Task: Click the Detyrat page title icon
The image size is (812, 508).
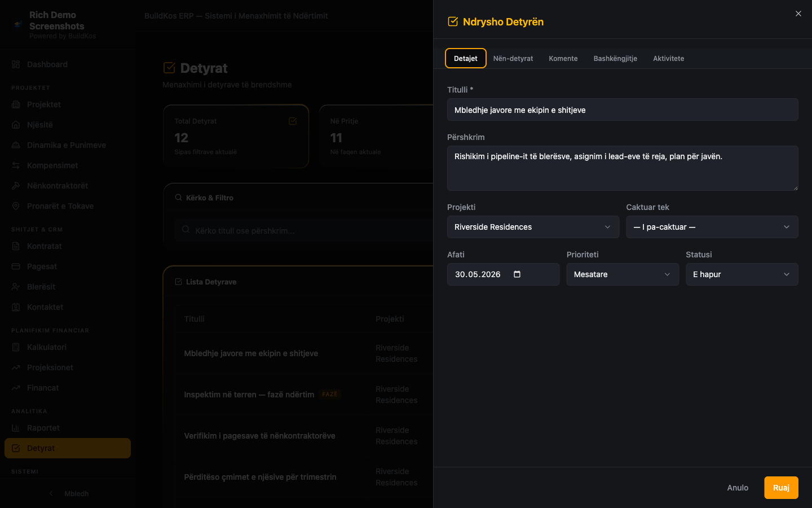Action: [x=169, y=68]
